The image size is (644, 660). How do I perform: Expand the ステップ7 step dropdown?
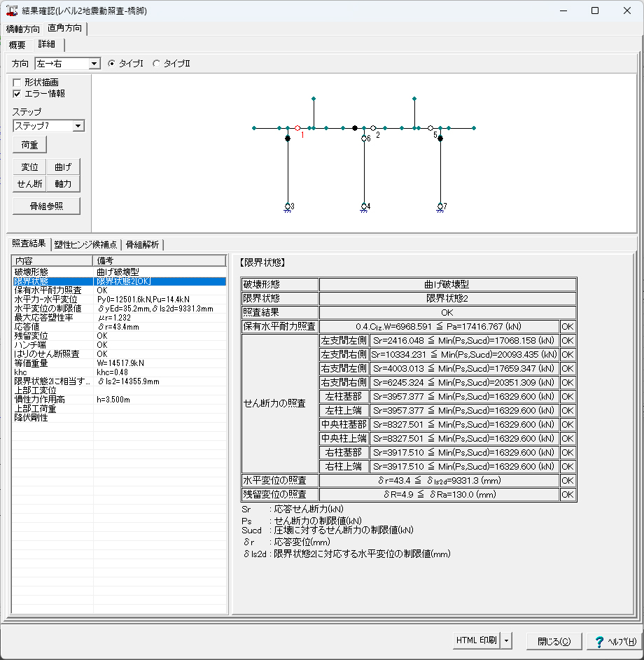point(78,126)
